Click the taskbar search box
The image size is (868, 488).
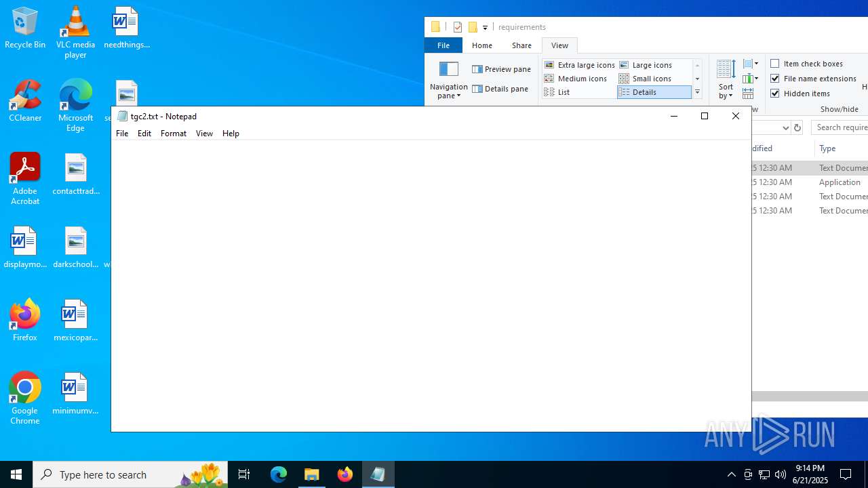pos(130,474)
